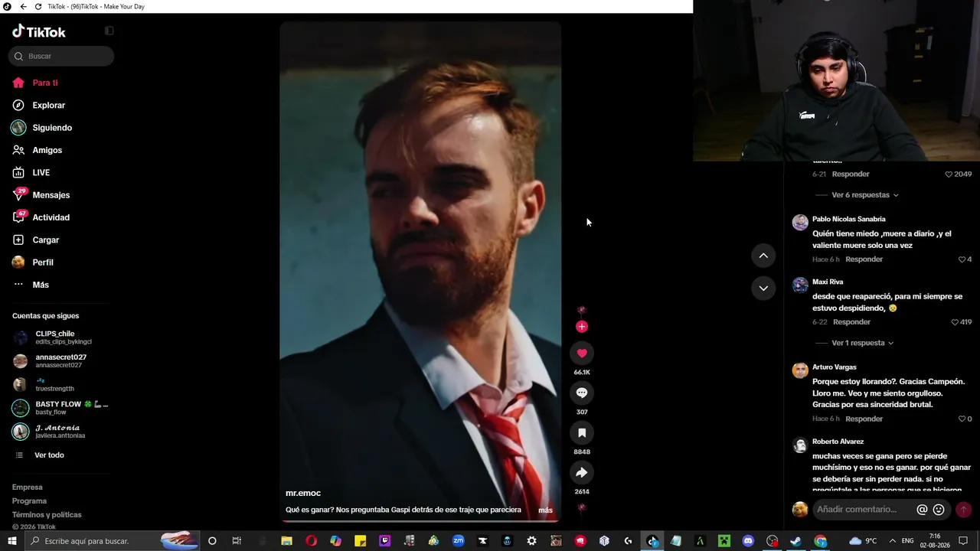Go to next video with down arrow

coord(763,288)
